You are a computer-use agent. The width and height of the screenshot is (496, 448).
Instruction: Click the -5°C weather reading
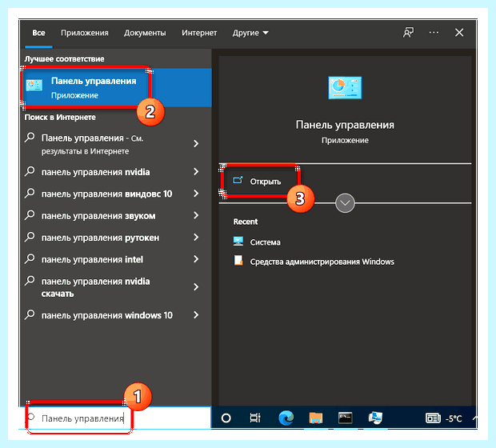pyautogui.click(x=454, y=418)
